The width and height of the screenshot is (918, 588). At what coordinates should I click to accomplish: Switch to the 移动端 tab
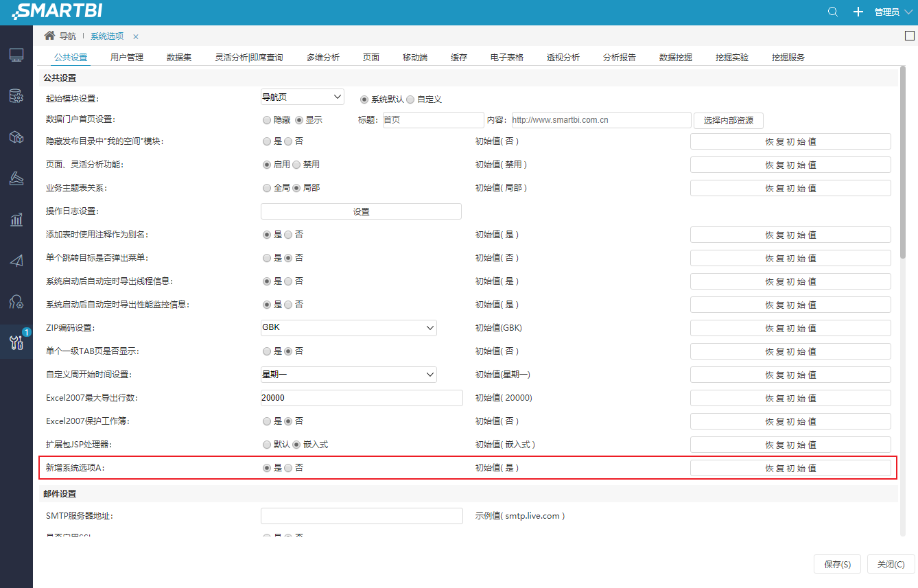coord(415,57)
